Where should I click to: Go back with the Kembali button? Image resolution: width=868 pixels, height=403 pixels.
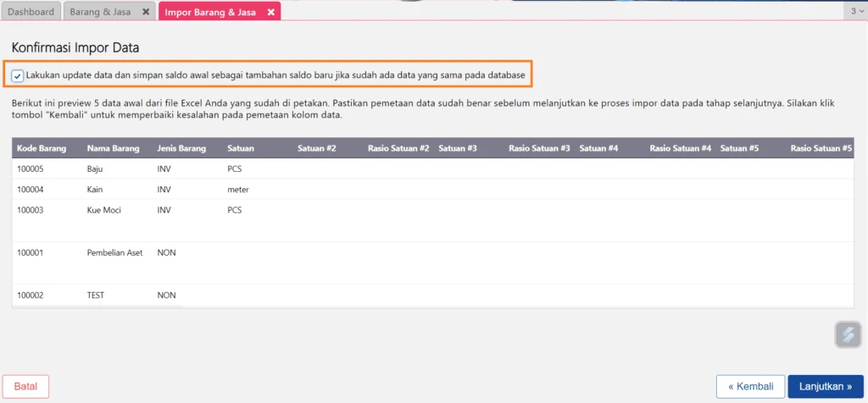749,386
